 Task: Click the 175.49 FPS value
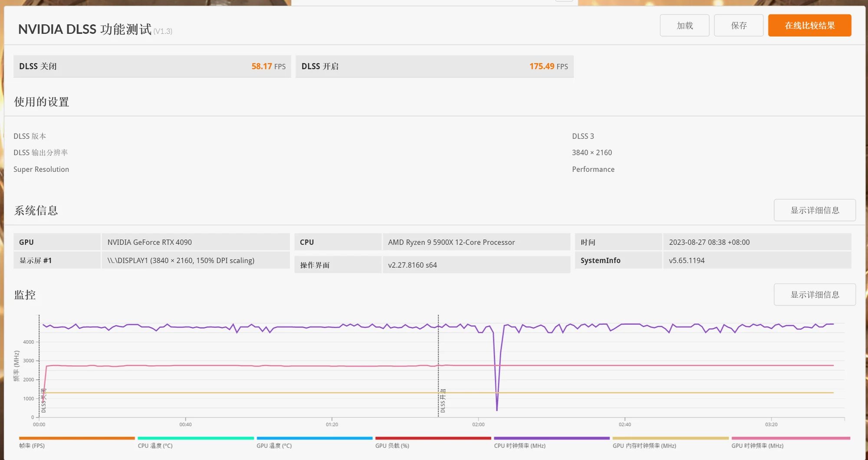[x=549, y=66]
